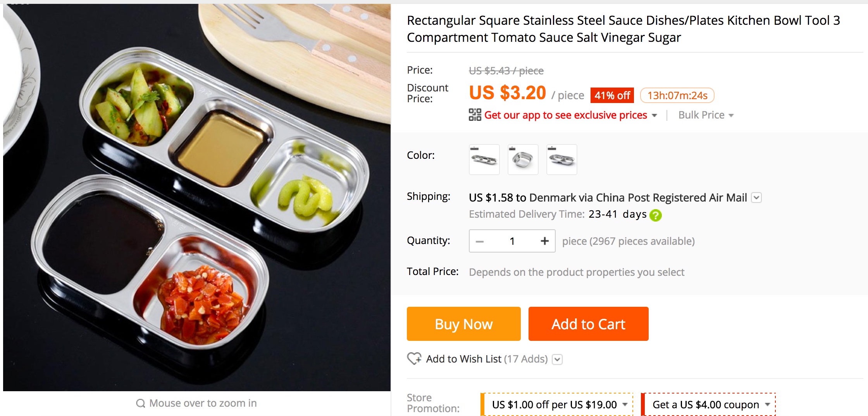Open the Bulk Price dropdown
The width and height of the screenshot is (868, 416).
coord(706,115)
